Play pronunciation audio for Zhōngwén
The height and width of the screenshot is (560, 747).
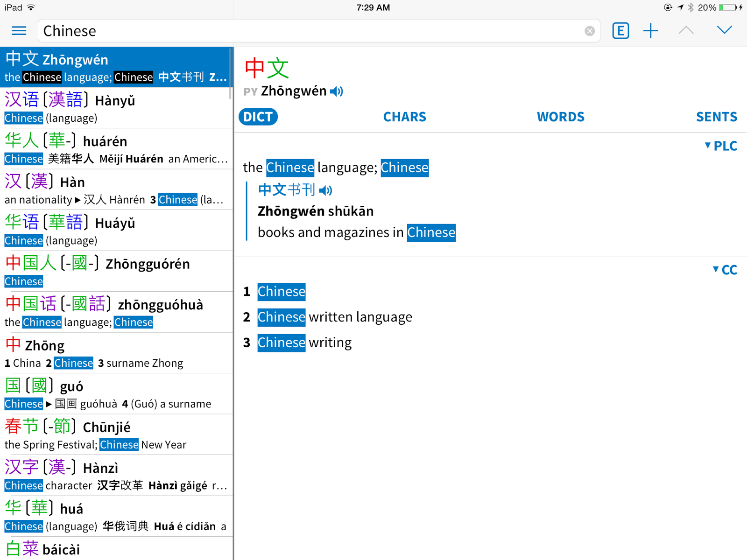337,91
